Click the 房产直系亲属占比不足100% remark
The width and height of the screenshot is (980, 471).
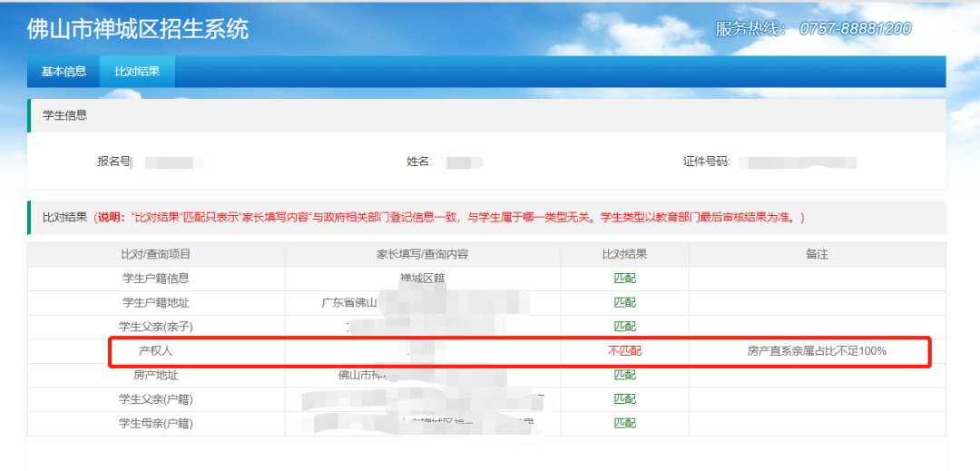pos(817,350)
